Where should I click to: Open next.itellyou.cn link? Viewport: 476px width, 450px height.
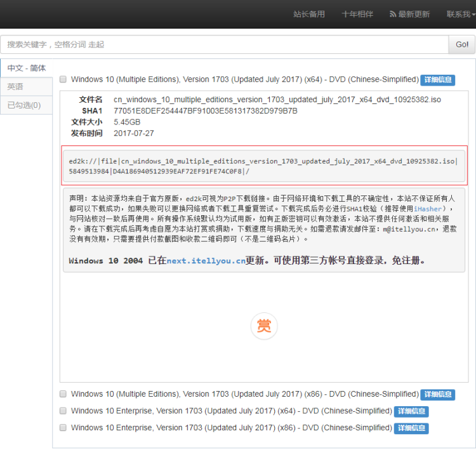206,260
